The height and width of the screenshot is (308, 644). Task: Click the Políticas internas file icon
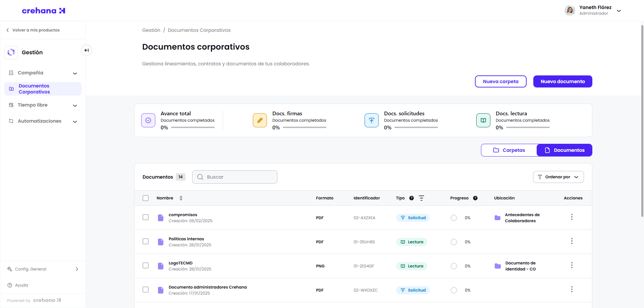tap(161, 242)
